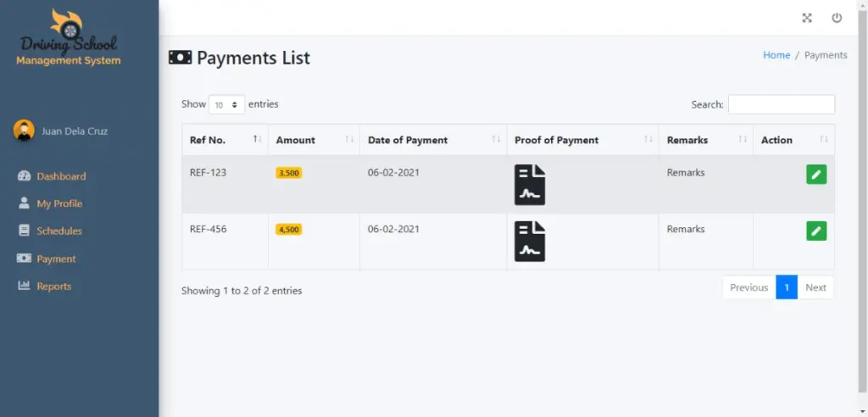Screen dimensions: 868x417
Task: Select page 1 in pagination
Action: coord(787,287)
